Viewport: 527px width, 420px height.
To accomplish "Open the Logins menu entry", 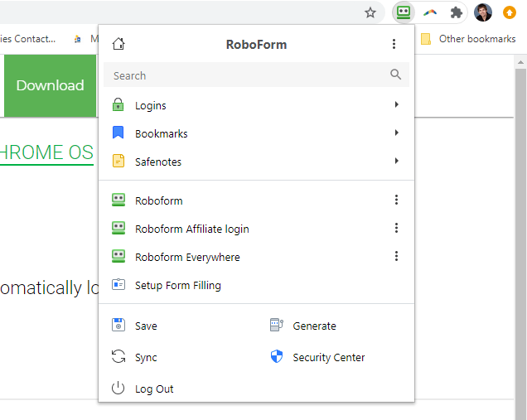I will [256, 105].
